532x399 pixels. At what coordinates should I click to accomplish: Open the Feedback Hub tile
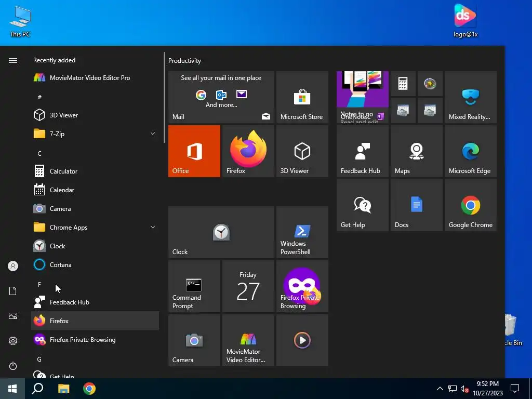[362, 151]
